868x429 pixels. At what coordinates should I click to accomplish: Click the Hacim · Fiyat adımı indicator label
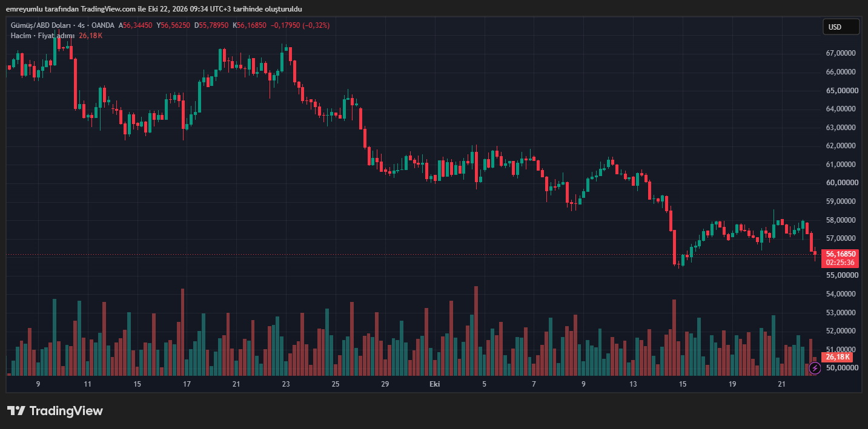coord(42,36)
